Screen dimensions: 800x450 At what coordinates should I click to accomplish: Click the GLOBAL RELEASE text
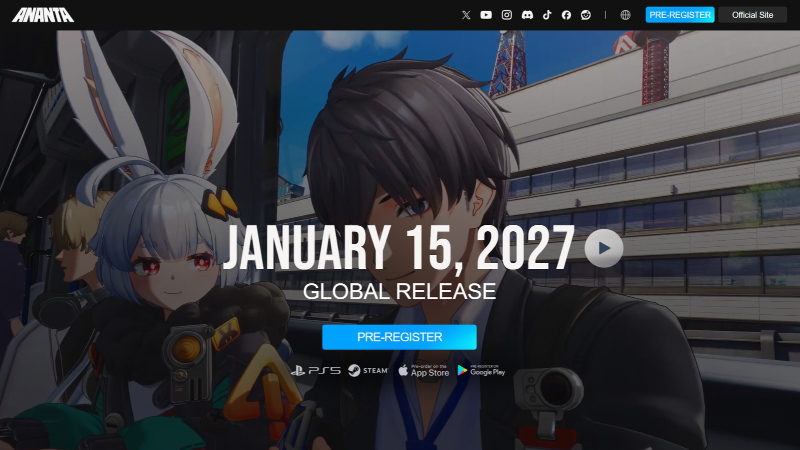[x=399, y=291]
